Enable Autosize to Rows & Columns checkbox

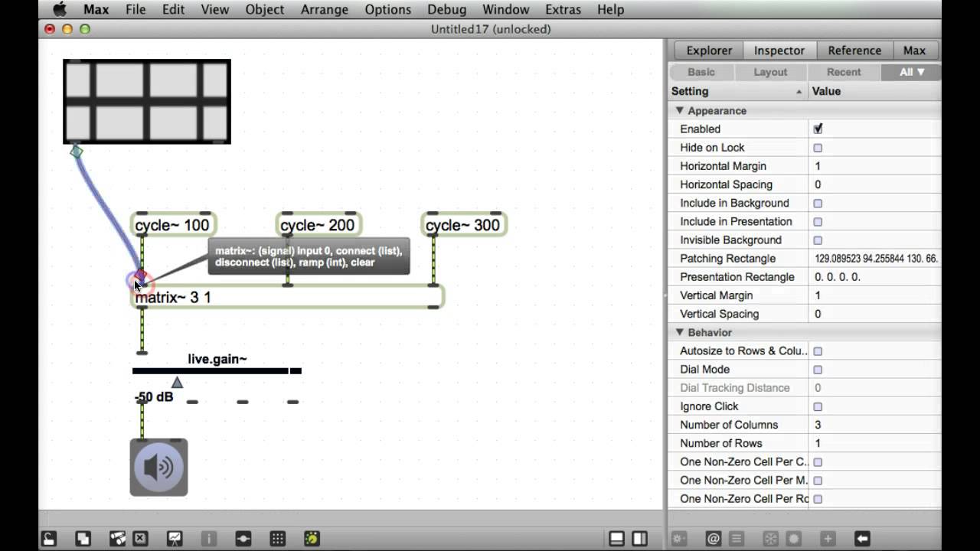pyautogui.click(x=818, y=351)
